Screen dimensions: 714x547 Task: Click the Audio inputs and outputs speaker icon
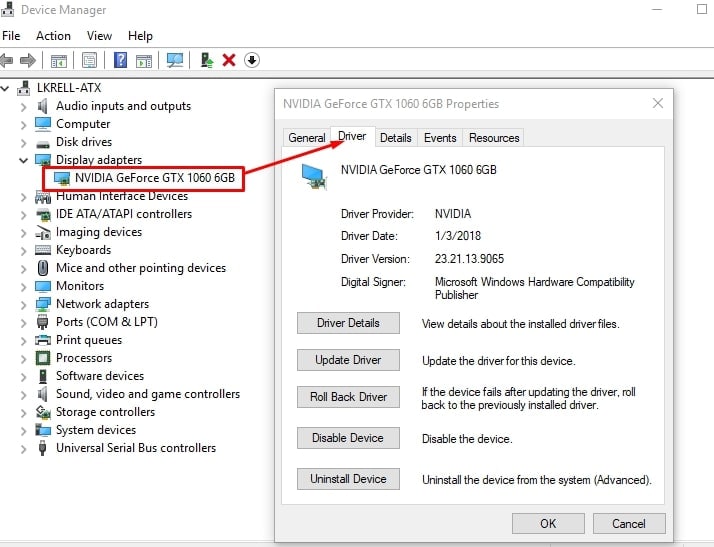(42, 106)
